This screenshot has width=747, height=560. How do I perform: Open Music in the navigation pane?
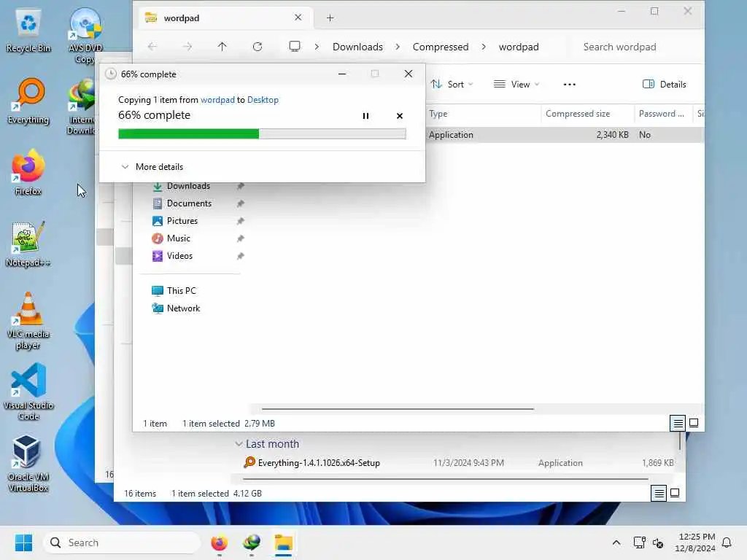(178, 238)
